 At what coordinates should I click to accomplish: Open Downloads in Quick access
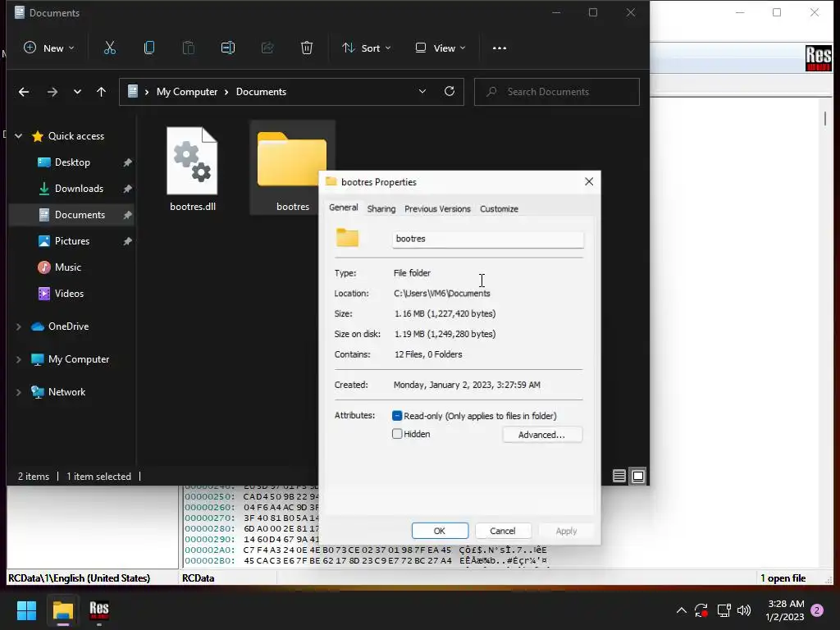coord(72,189)
